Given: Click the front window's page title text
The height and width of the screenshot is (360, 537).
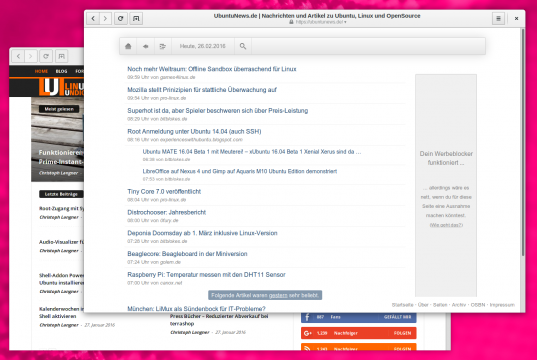Looking at the screenshot, I should [x=317, y=16].
